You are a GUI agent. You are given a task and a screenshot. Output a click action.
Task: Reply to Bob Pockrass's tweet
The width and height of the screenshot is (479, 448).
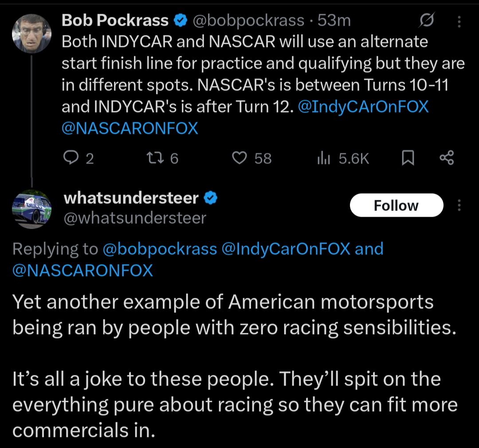(x=71, y=158)
